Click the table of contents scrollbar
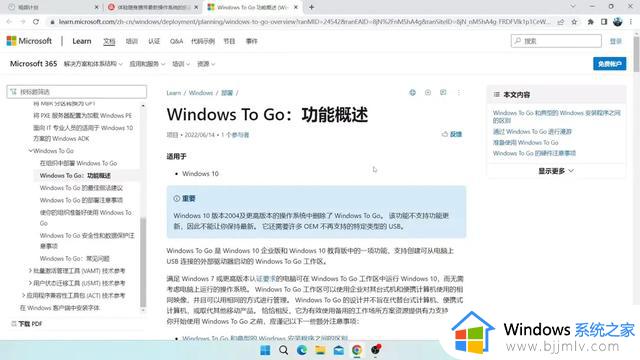Image resolution: width=640 pixels, height=360 pixels. 143,261
